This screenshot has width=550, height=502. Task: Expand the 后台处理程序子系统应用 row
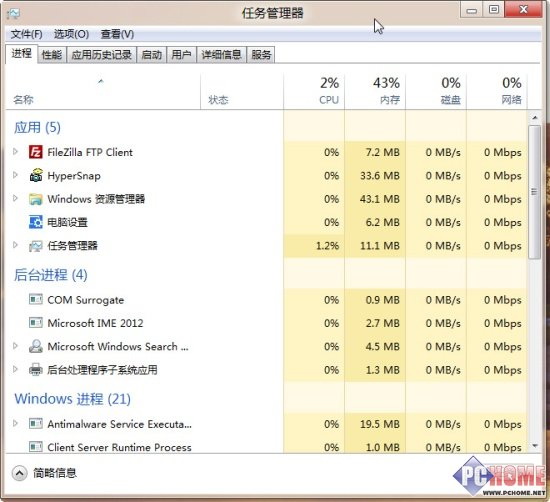(x=15, y=369)
